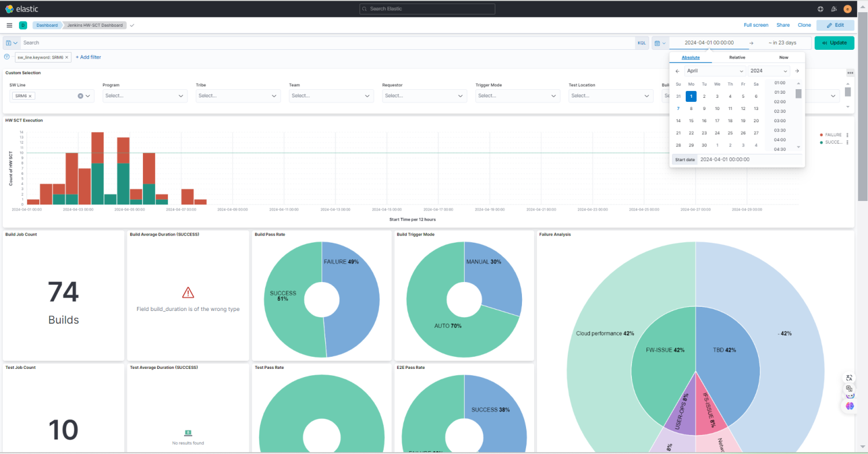Click the Share link

(x=783, y=25)
